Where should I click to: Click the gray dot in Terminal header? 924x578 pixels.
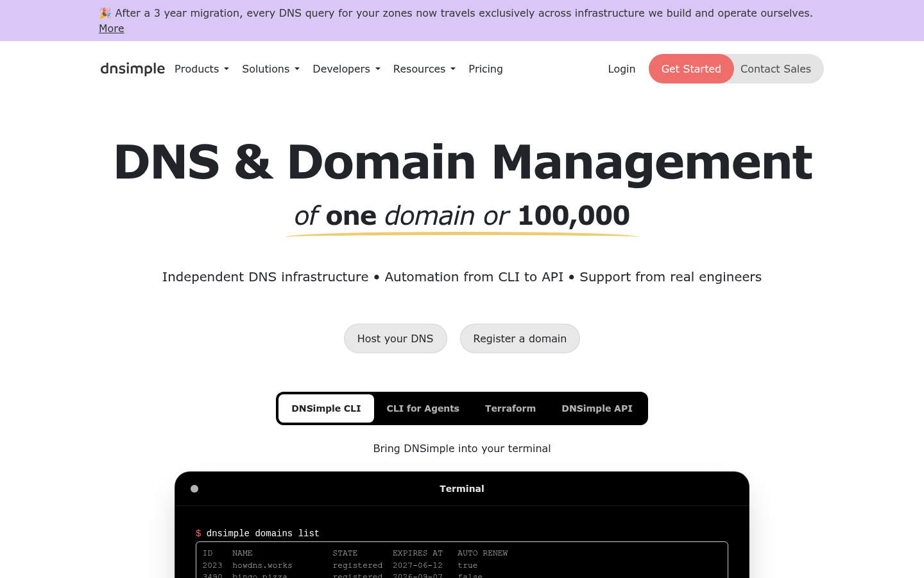click(x=194, y=489)
